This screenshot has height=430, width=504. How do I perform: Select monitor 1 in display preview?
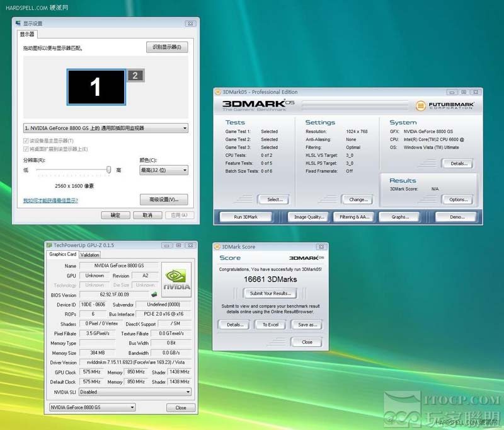click(96, 86)
